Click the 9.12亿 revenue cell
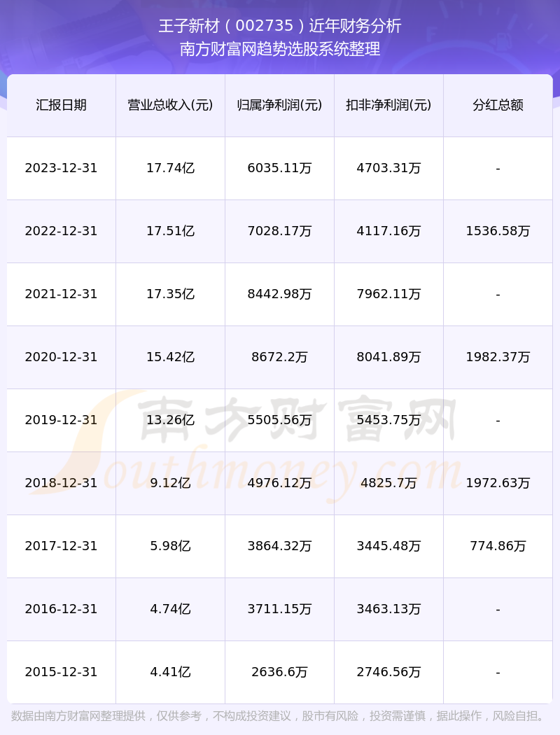 tap(171, 483)
